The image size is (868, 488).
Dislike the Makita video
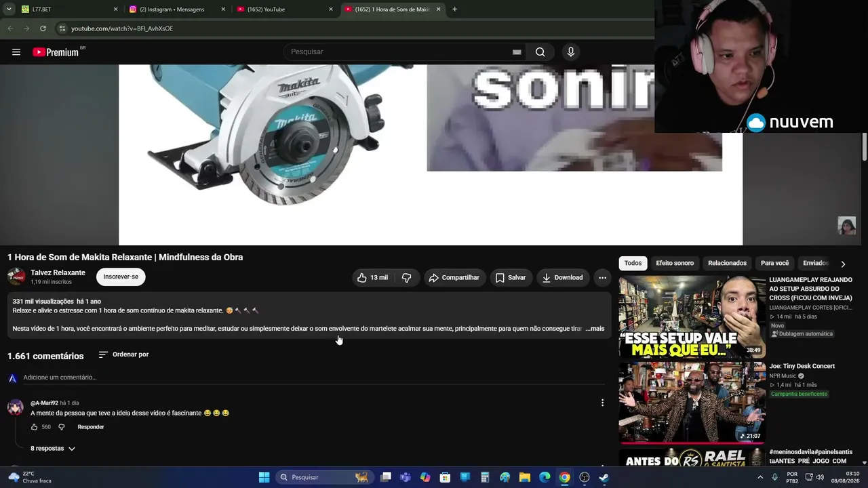[x=406, y=277]
